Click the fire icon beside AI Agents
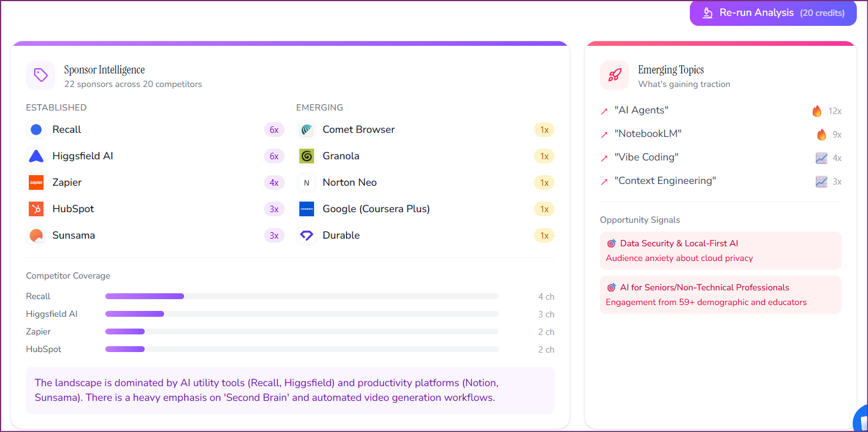The width and height of the screenshot is (868, 432). point(817,110)
